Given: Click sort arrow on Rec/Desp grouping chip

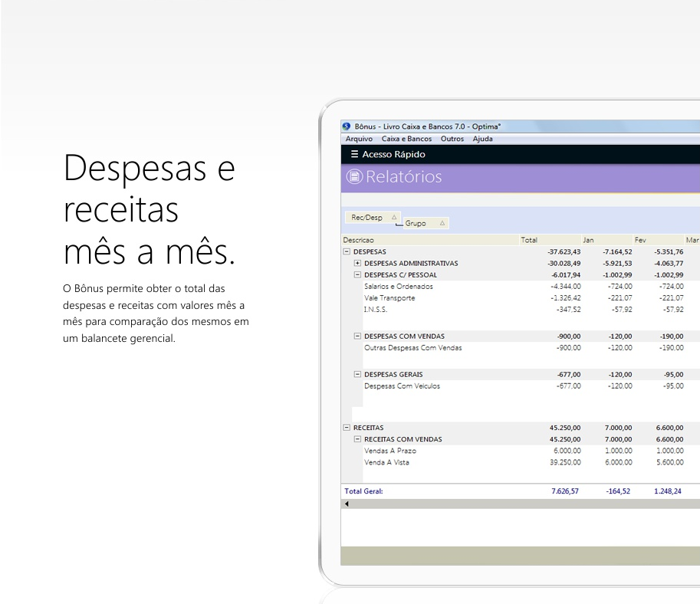Looking at the screenshot, I should (393, 218).
